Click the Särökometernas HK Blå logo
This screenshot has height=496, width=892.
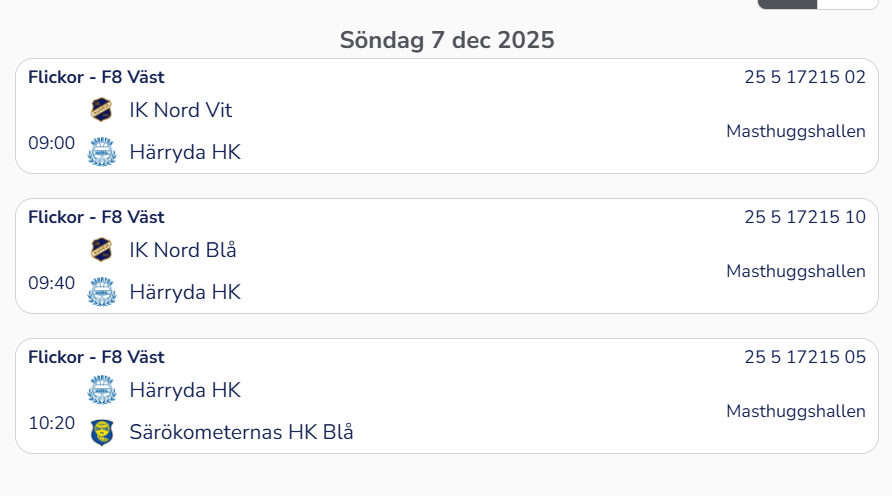click(x=102, y=432)
